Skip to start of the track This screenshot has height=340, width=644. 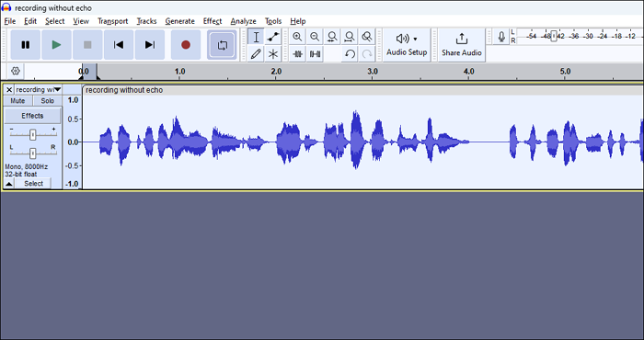119,45
